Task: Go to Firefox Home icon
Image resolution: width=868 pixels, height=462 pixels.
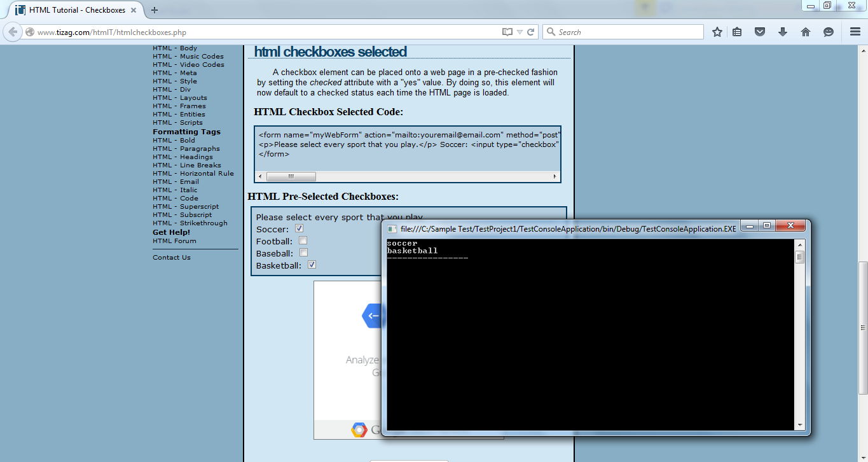Action: (806, 32)
